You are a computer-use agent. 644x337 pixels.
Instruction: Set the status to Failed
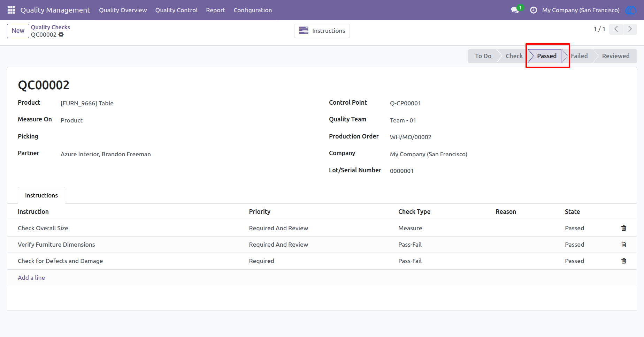tap(579, 56)
